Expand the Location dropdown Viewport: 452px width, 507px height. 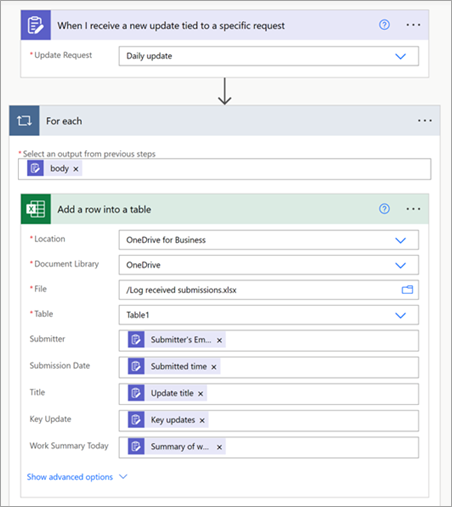coord(400,240)
